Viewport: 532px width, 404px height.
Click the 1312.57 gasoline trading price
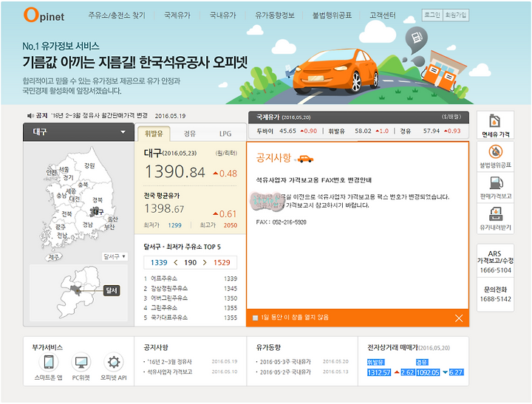click(x=379, y=372)
